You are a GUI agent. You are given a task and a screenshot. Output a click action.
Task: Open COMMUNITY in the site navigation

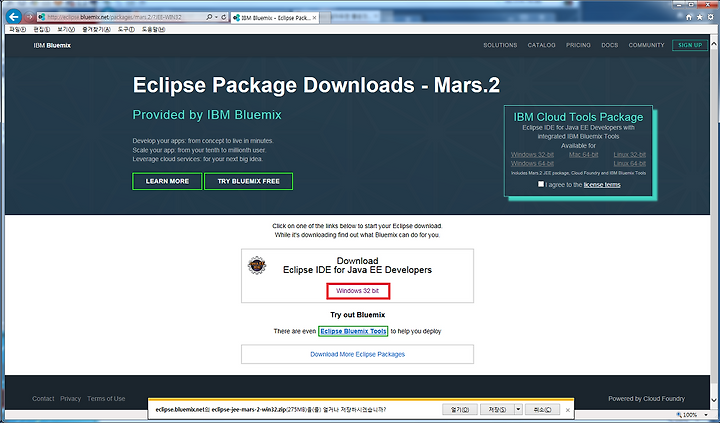click(647, 45)
